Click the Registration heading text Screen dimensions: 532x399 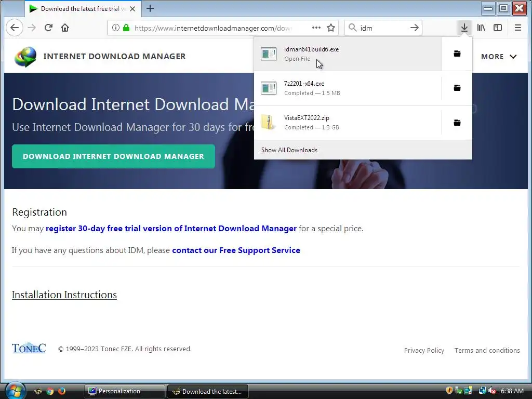click(39, 212)
